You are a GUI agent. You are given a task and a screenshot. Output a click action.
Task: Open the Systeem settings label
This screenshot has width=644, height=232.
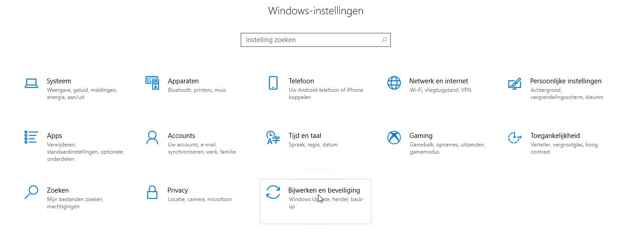pyautogui.click(x=59, y=81)
